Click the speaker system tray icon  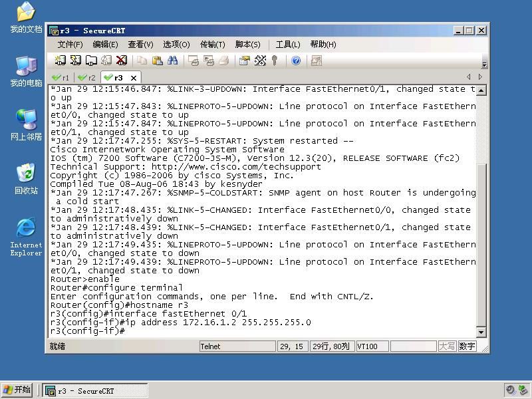tap(510, 390)
